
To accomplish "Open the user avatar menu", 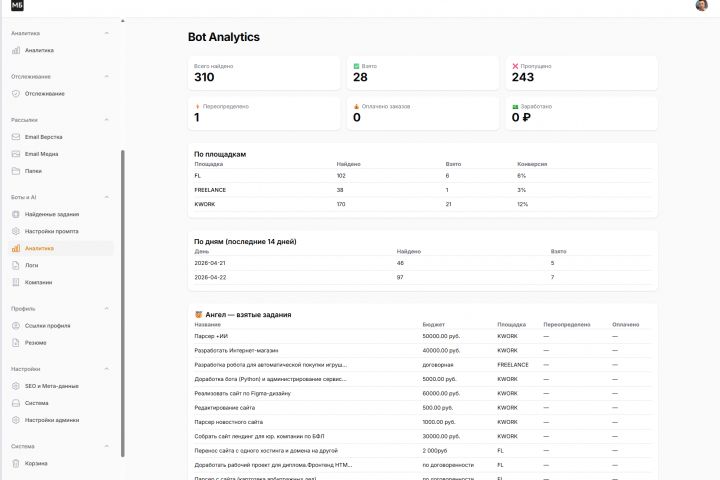I will 701,6.
